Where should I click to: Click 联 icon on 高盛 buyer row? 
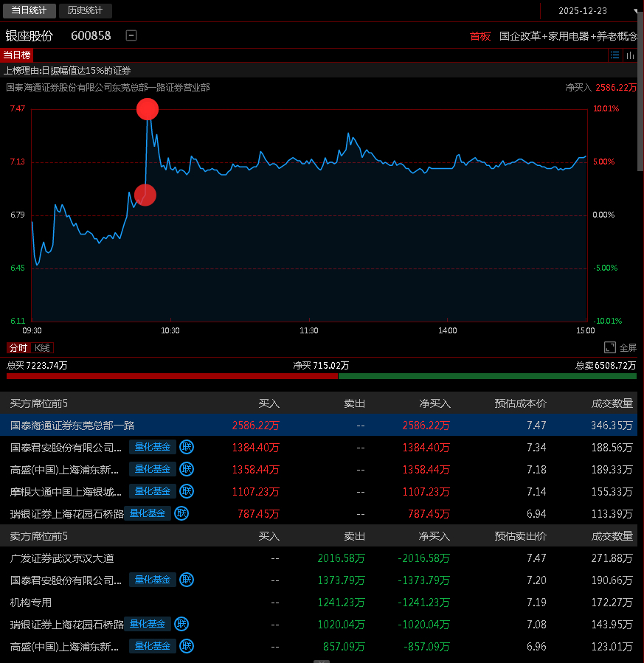tap(187, 469)
